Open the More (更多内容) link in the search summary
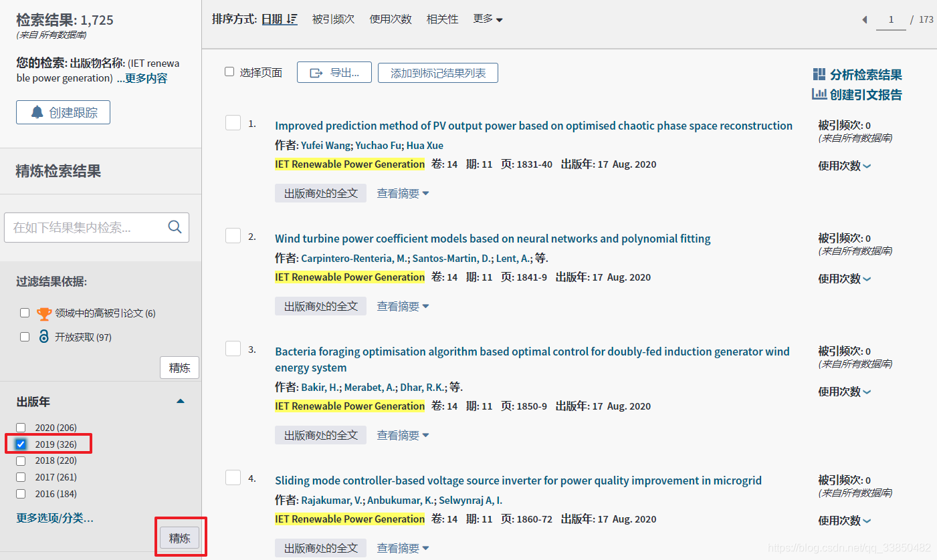This screenshot has height=560, width=937. coord(146,78)
